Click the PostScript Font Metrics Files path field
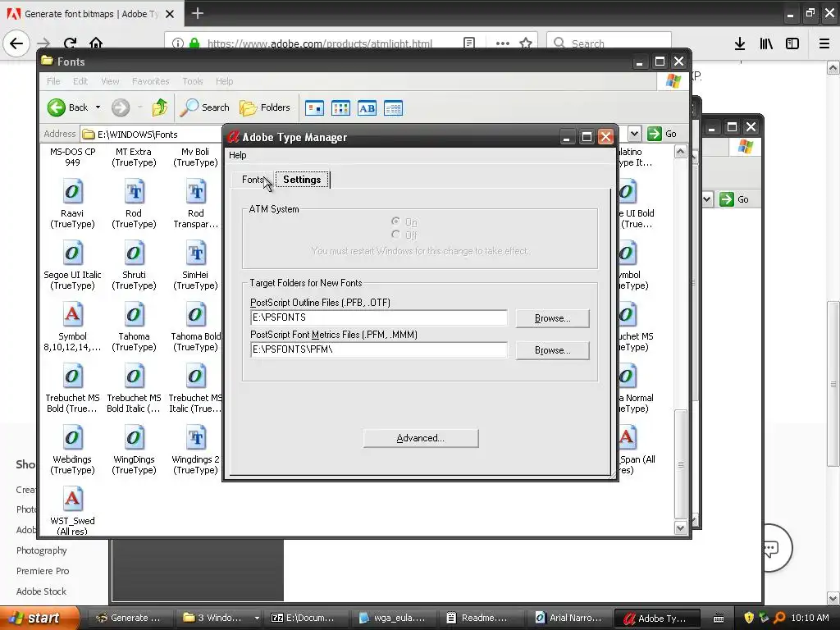Viewport: 840px width, 630px height. pos(379,349)
